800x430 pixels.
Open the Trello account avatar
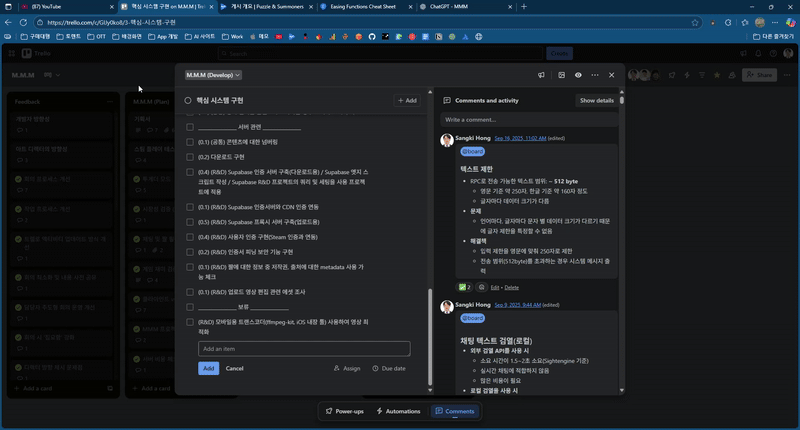(x=788, y=53)
